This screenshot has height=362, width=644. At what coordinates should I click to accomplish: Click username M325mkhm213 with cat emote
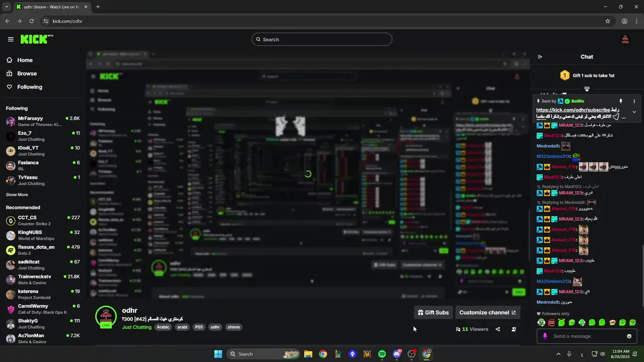click(x=553, y=282)
